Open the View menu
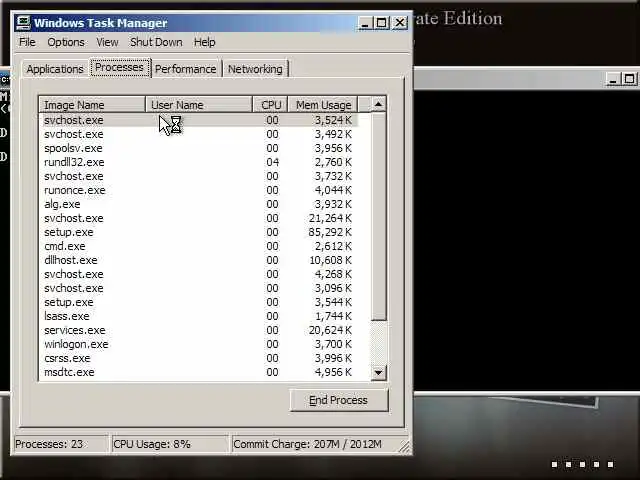The width and height of the screenshot is (640, 480). coord(107,42)
